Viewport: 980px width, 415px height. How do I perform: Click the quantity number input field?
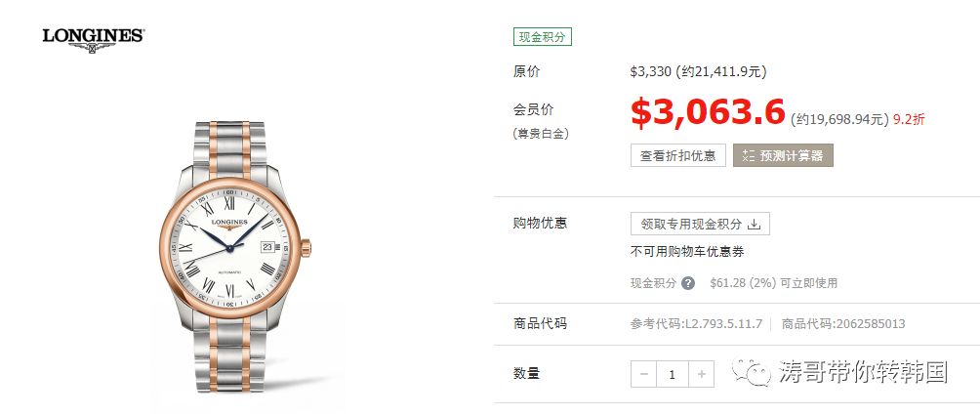[x=673, y=374]
